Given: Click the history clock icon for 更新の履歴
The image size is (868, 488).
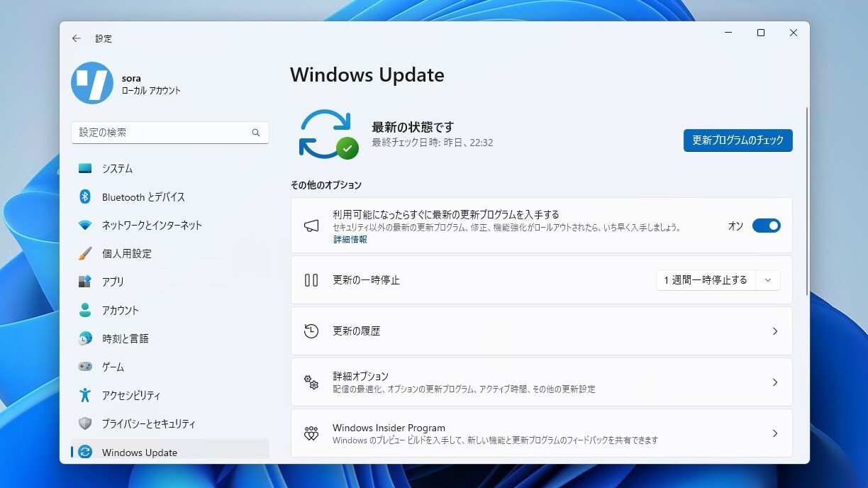Looking at the screenshot, I should click(311, 331).
